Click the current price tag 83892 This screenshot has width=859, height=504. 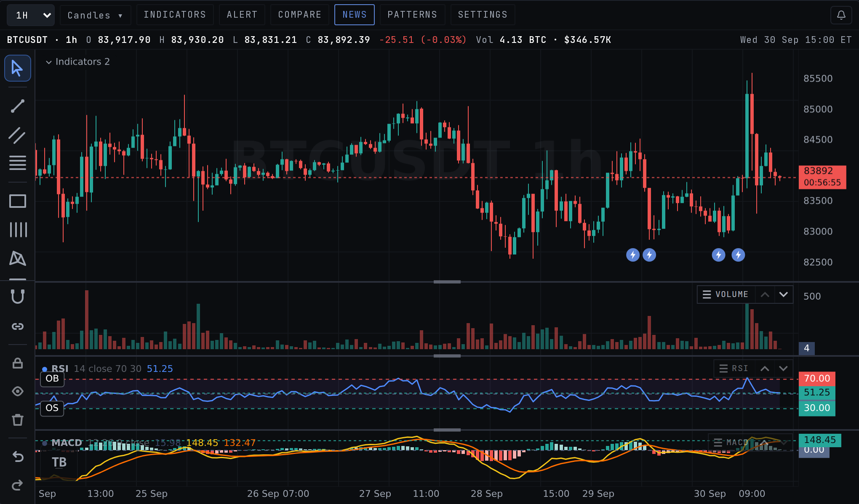click(822, 177)
